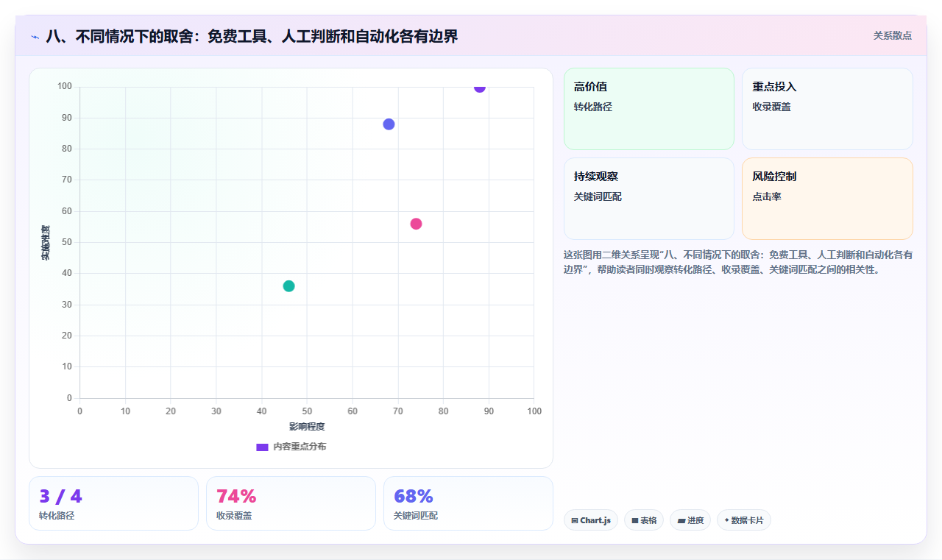The image size is (942, 560).
Task: Click the purple legend color box
Action: 262,447
